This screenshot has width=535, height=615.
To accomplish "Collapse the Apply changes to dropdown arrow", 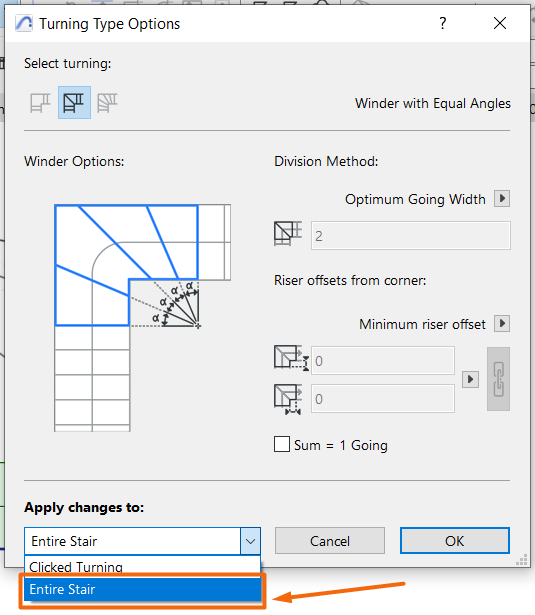I will [x=250, y=541].
